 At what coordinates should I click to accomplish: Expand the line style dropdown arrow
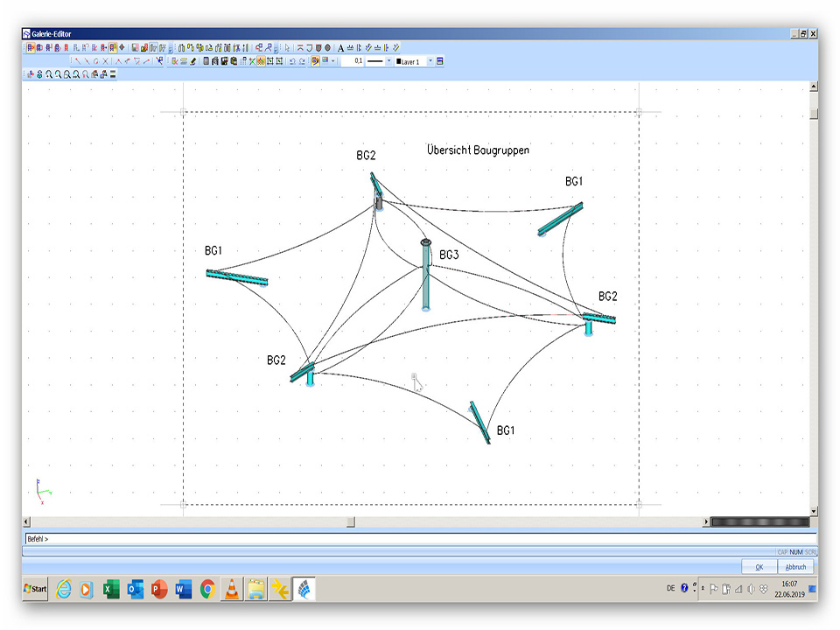(388, 61)
